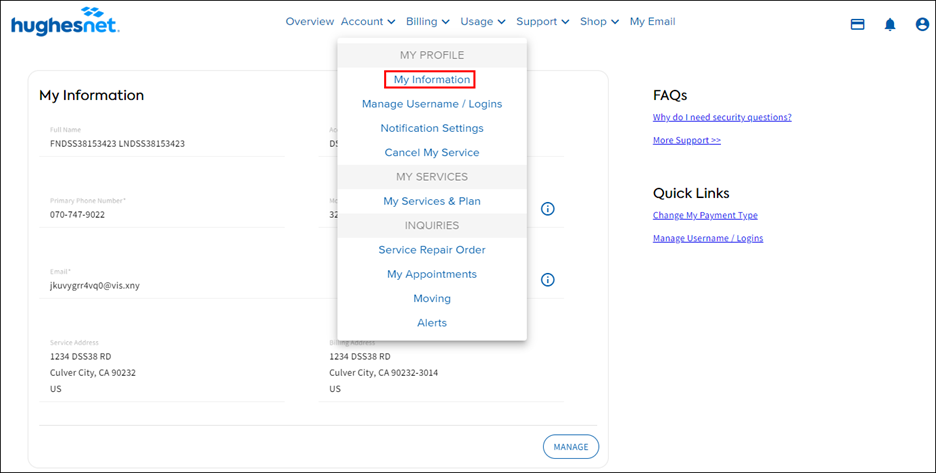This screenshot has width=936, height=473.
Task: Click the HughesNet logo
Action: pos(65,22)
